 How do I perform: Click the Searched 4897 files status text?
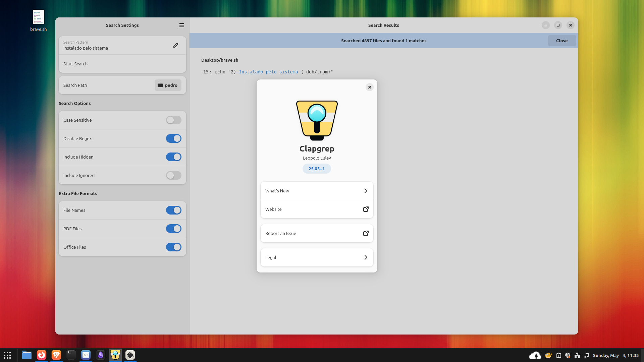[384, 41]
